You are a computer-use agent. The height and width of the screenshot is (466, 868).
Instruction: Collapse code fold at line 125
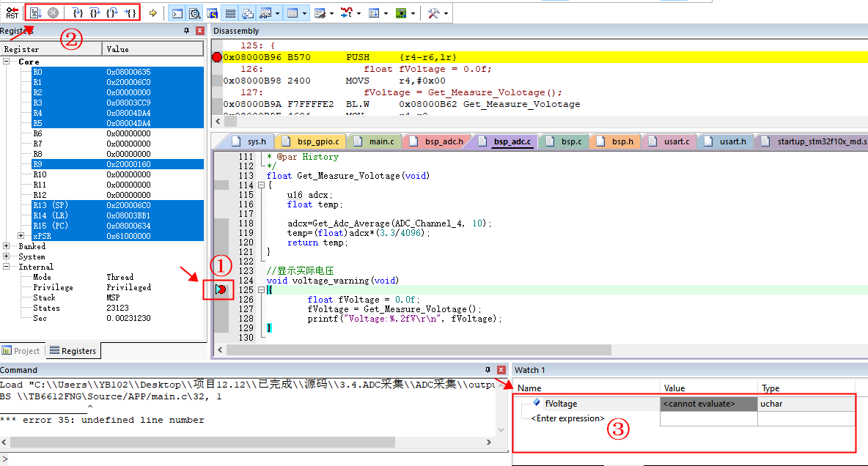[x=261, y=290]
